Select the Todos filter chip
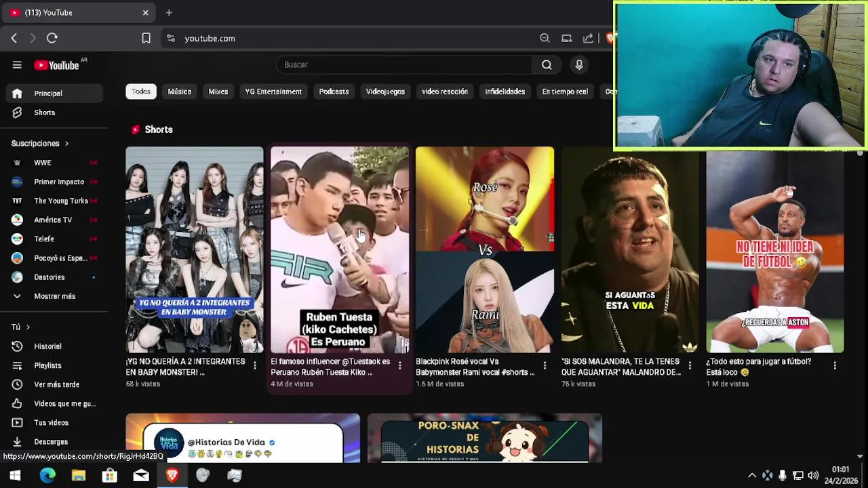This screenshot has width=868, height=488. click(x=141, y=91)
